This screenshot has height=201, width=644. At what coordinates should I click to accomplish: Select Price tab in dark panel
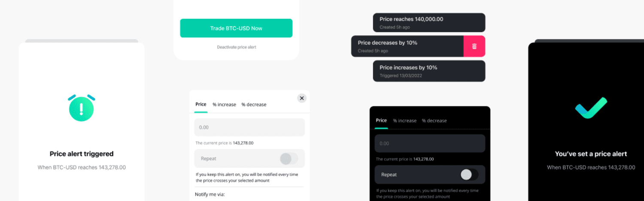click(381, 120)
